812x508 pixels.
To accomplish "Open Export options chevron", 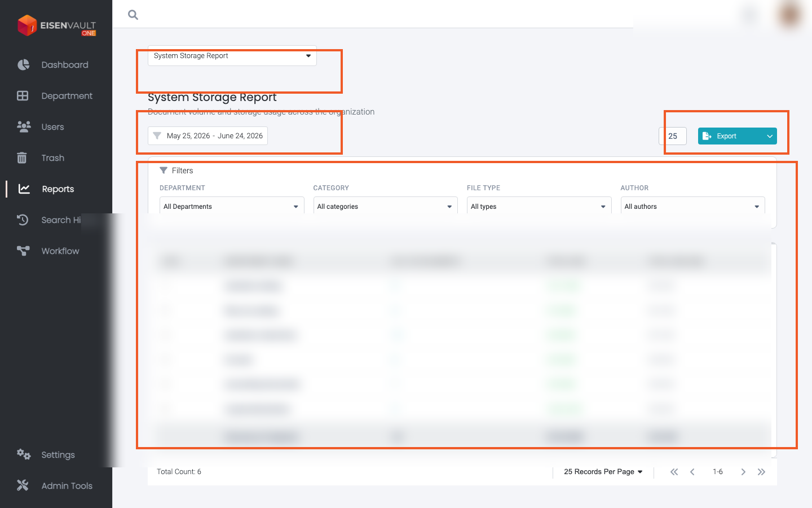I will coord(770,136).
